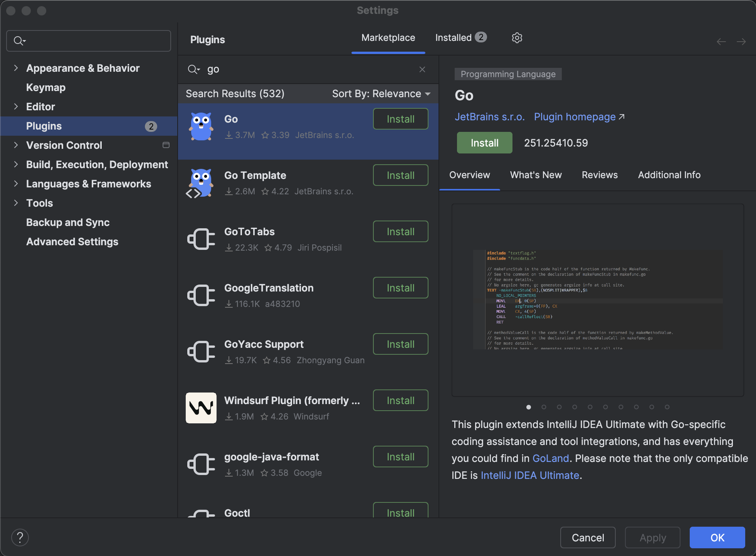Click the Windsurf plugin logo icon

click(x=201, y=408)
